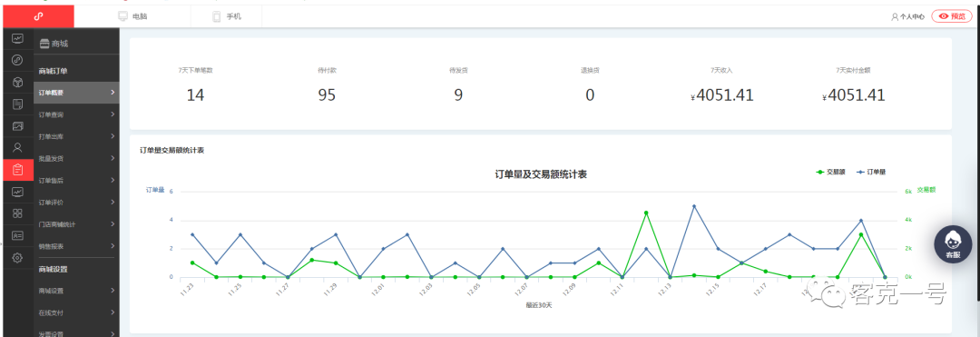The height and width of the screenshot is (337, 980).
Task: Click the 12.15 x-axis date label
Action: click(712, 290)
